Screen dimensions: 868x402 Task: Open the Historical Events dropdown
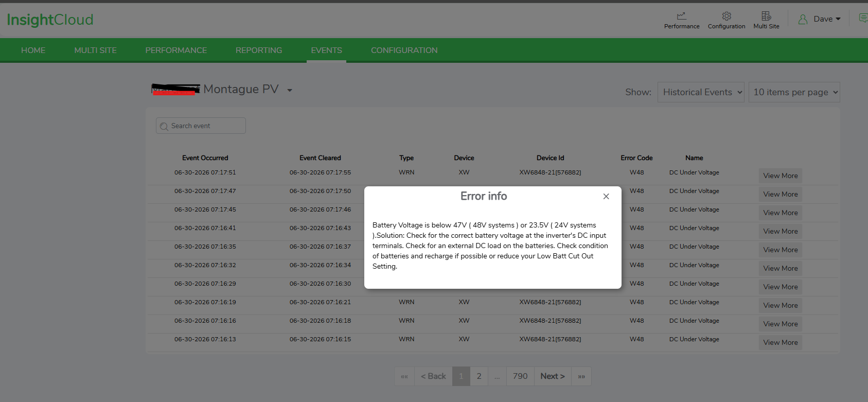click(701, 92)
